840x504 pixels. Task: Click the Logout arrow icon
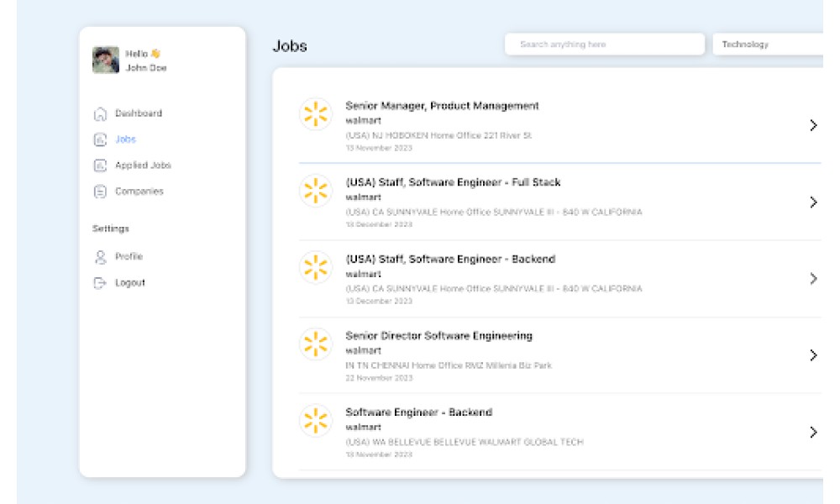[100, 283]
